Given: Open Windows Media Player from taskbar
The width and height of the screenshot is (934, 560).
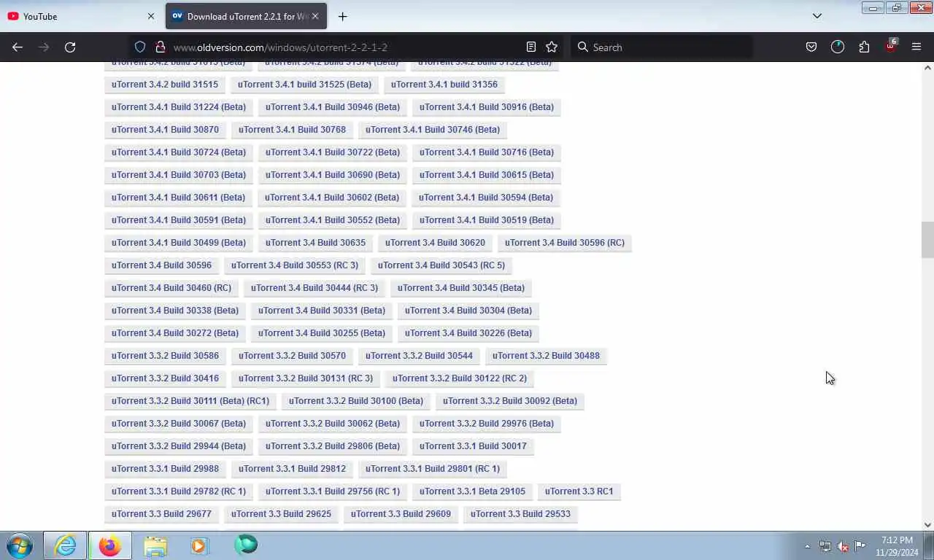Looking at the screenshot, I should click(x=198, y=545).
